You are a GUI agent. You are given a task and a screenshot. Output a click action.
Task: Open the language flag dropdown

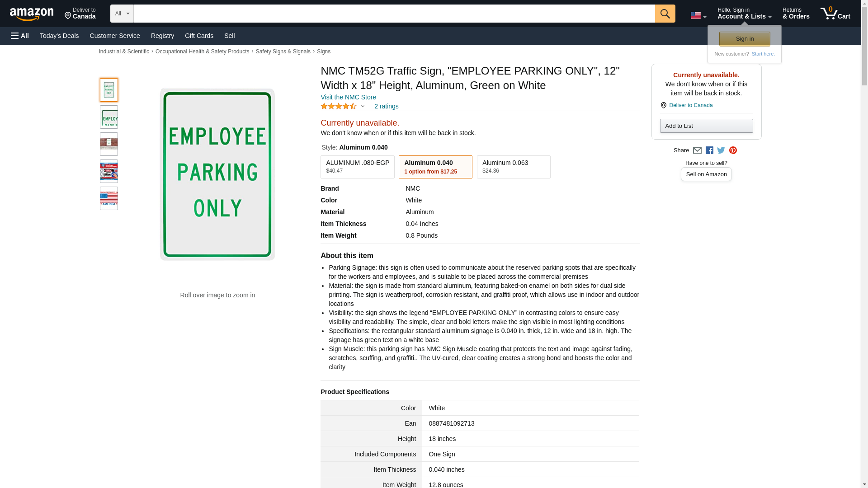(x=698, y=15)
